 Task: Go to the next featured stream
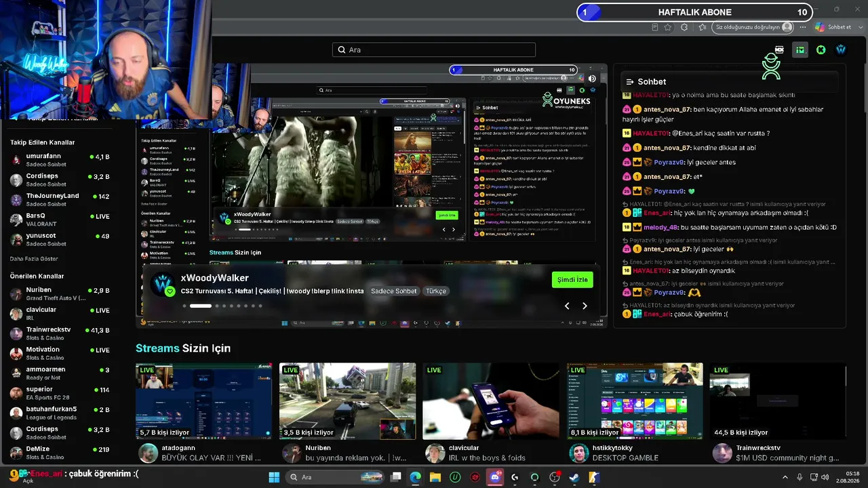[x=585, y=306]
